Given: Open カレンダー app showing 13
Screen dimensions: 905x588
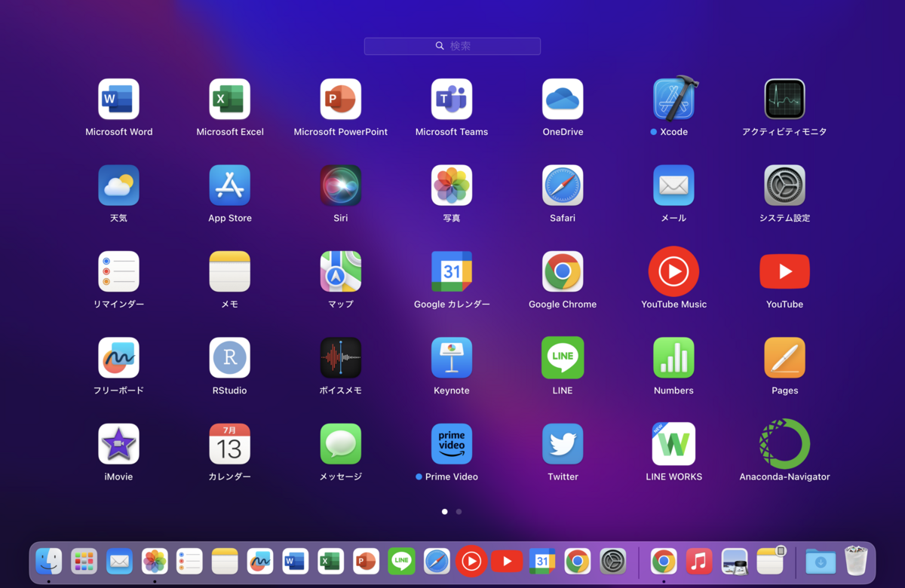Looking at the screenshot, I should coord(229,444).
